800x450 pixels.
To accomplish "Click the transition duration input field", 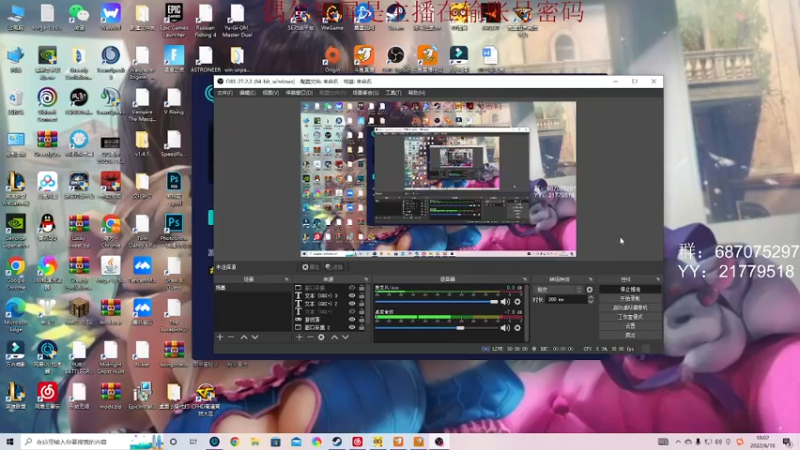I will coord(566,299).
